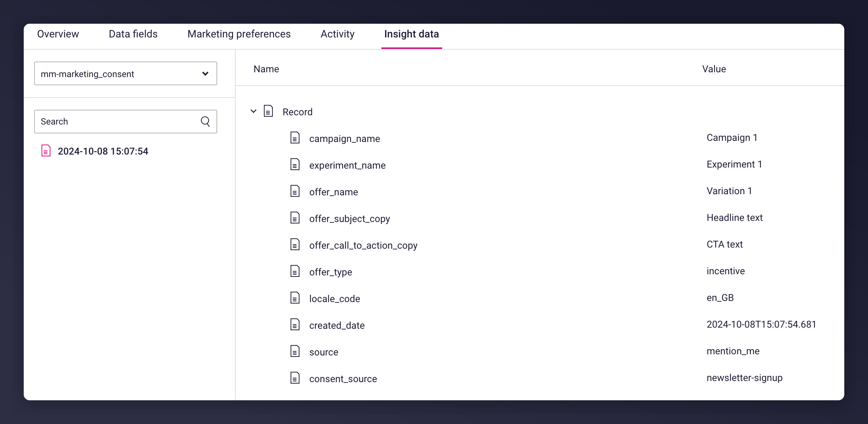The height and width of the screenshot is (424, 868).
Task: Click the offer_name file icon
Action: (295, 191)
